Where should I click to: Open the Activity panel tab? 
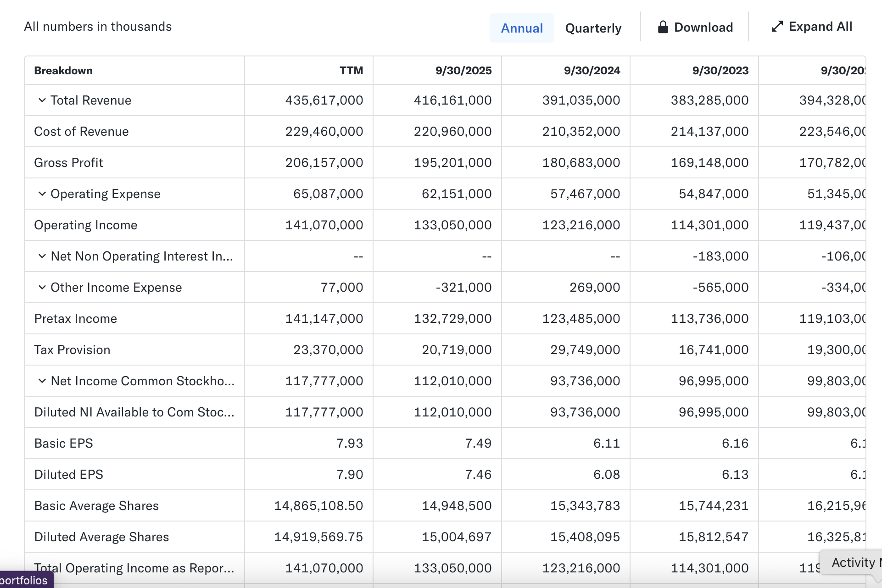(x=854, y=562)
